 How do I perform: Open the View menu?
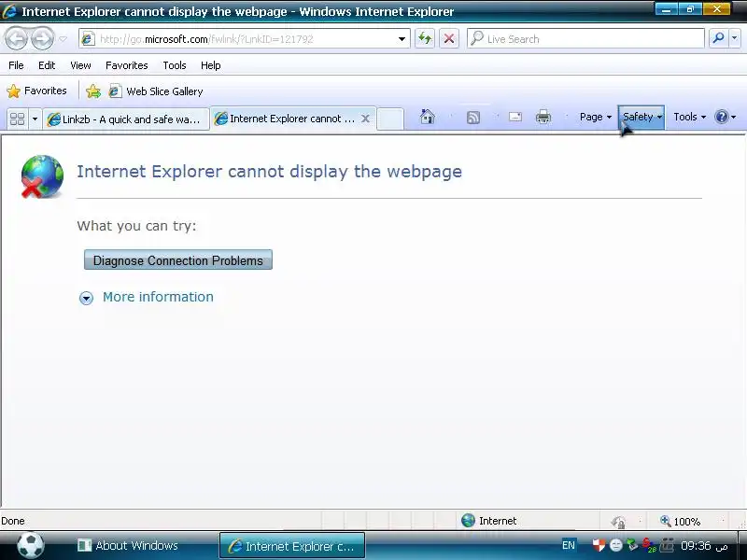[x=80, y=65]
